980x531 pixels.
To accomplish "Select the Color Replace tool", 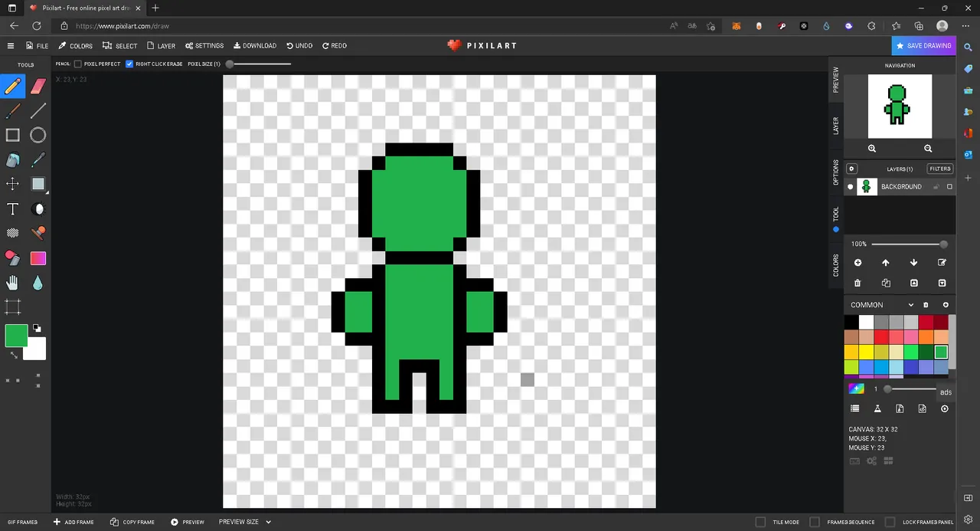I will point(13,258).
